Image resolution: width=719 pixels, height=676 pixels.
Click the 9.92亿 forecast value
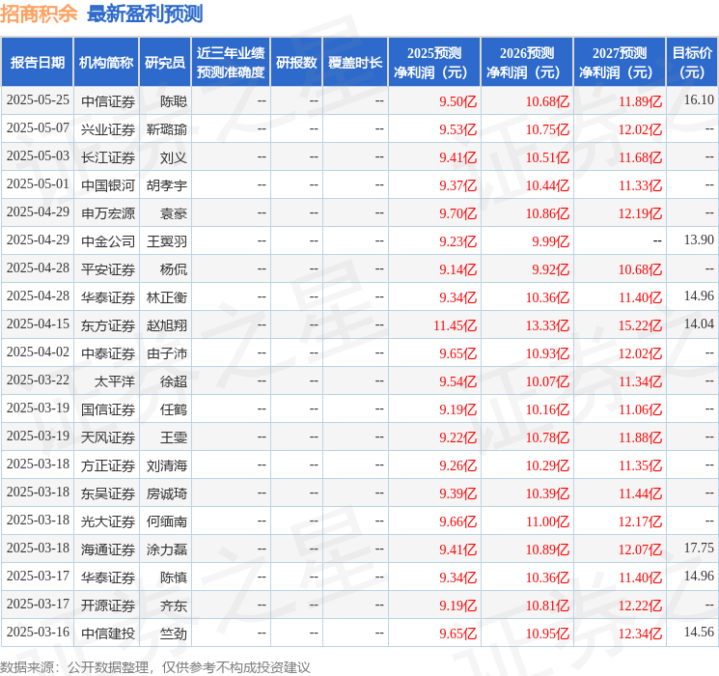[x=551, y=269]
